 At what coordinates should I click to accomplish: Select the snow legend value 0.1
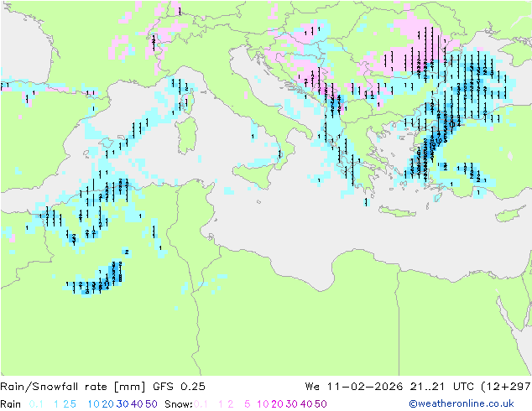pyautogui.click(x=201, y=404)
